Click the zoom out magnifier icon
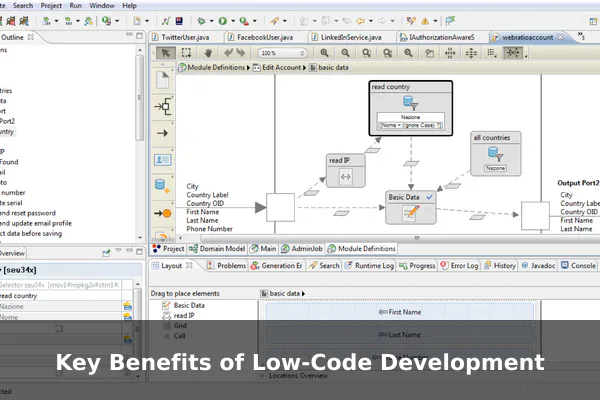Screen dimensions: 600x400 [345, 53]
